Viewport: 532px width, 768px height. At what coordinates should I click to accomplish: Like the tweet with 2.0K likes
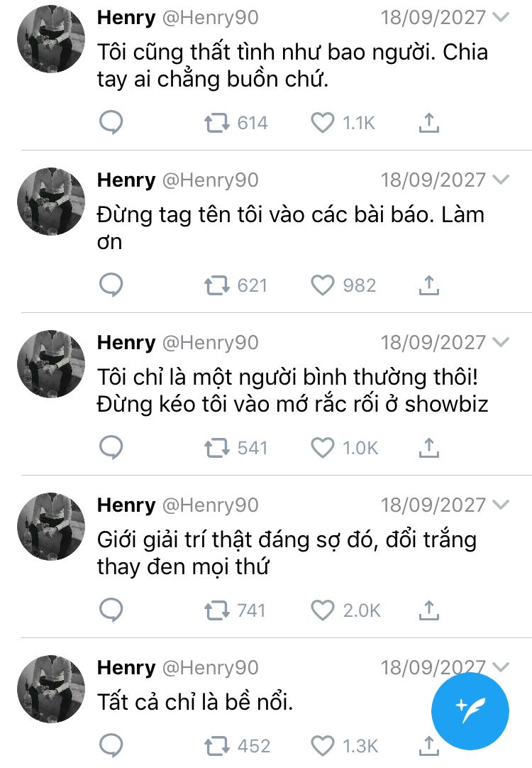click(x=323, y=610)
